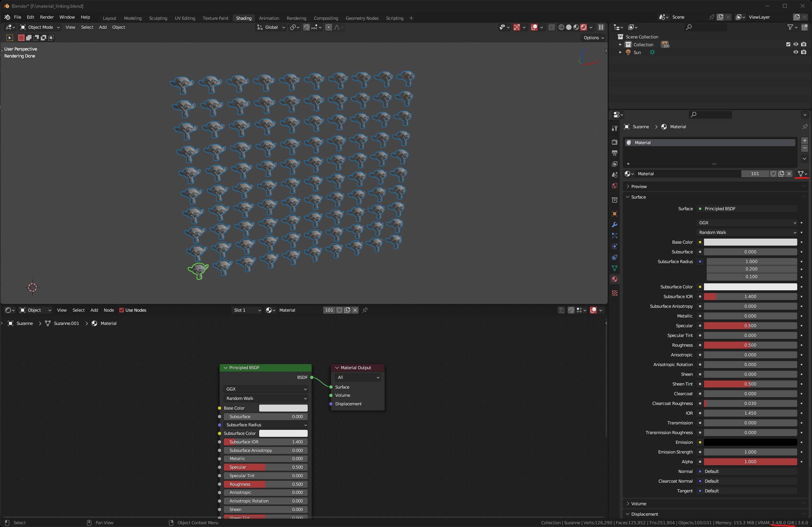
Task: Open the View Layer properties tab
Action: (615, 164)
